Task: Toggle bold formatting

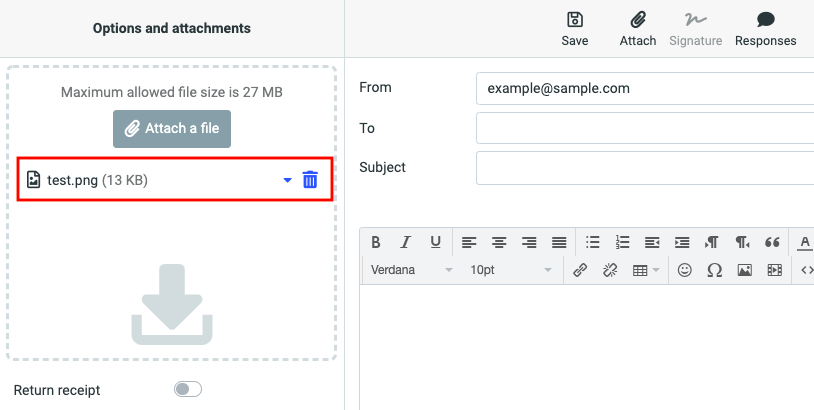Action: [376, 242]
